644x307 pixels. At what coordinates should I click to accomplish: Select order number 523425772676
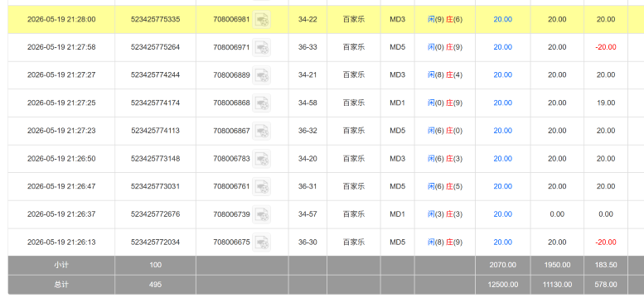[155, 214]
